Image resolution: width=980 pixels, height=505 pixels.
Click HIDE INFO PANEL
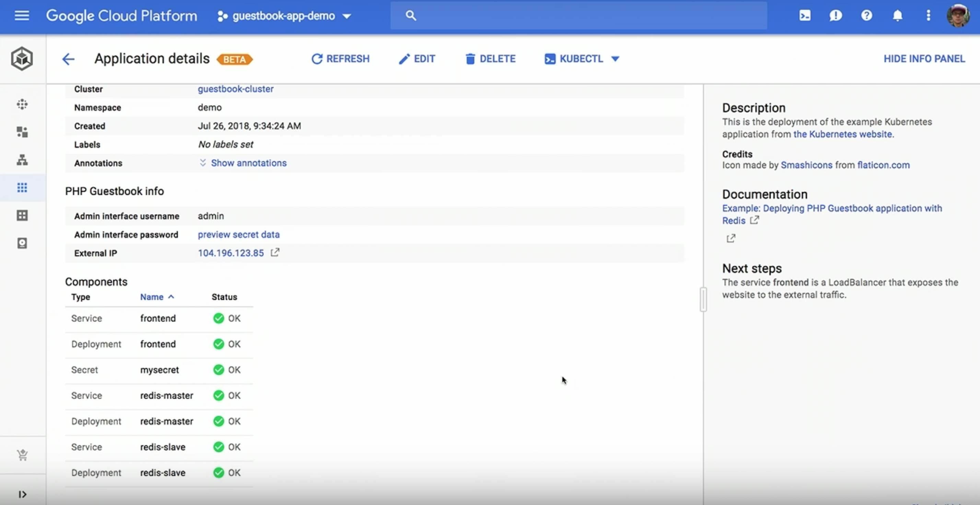pos(924,59)
